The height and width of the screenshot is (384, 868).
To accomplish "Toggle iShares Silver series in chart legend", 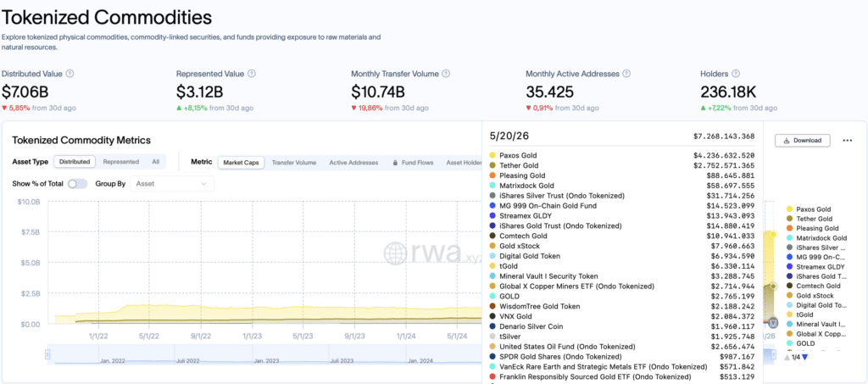I will click(816, 248).
